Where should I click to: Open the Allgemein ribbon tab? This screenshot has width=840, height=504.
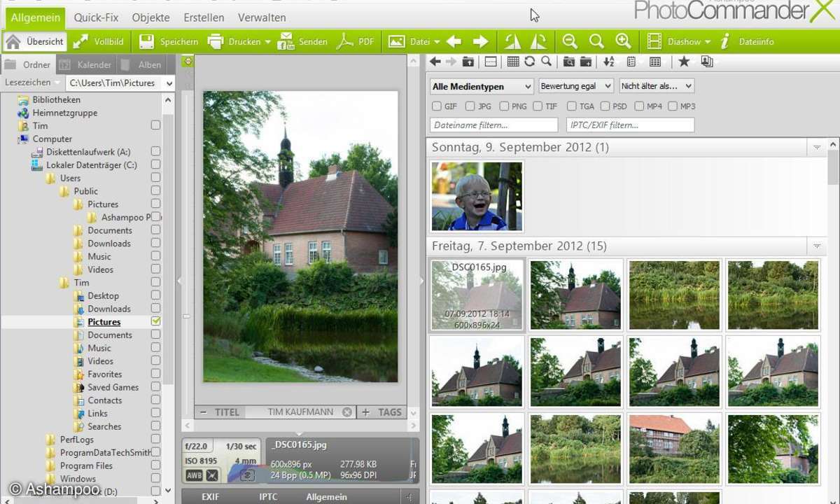coord(35,17)
